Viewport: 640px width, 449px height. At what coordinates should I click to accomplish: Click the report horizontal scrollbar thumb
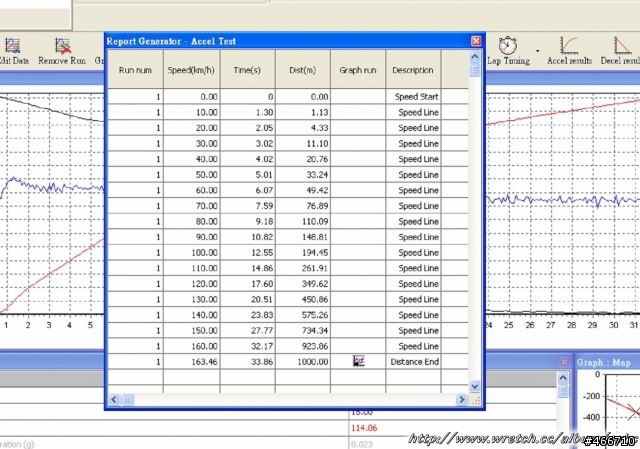(x=128, y=399)
